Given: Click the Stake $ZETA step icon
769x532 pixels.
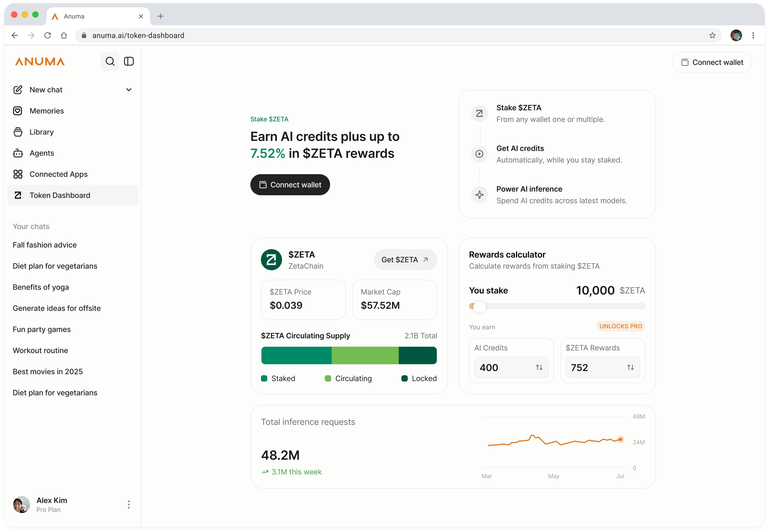Looking at the screenshot, I should pyautogui.click(x=479, y=113).
